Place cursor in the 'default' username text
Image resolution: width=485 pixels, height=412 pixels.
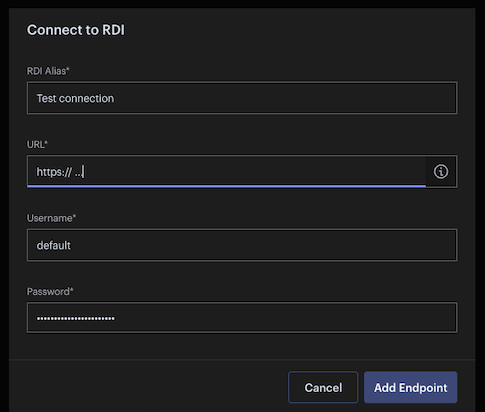[x=54, y=246]
